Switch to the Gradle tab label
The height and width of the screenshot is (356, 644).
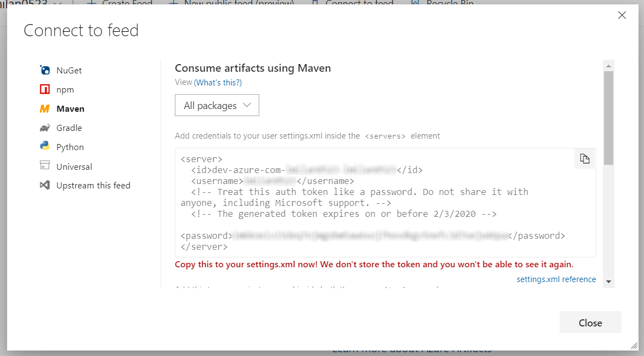click(69, 128)
